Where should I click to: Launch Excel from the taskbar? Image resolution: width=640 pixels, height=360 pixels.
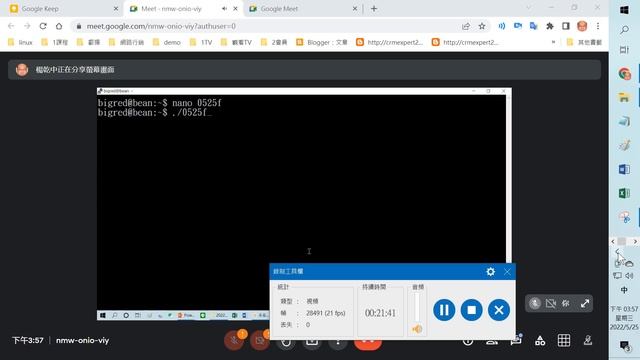(x=624, y=193)
